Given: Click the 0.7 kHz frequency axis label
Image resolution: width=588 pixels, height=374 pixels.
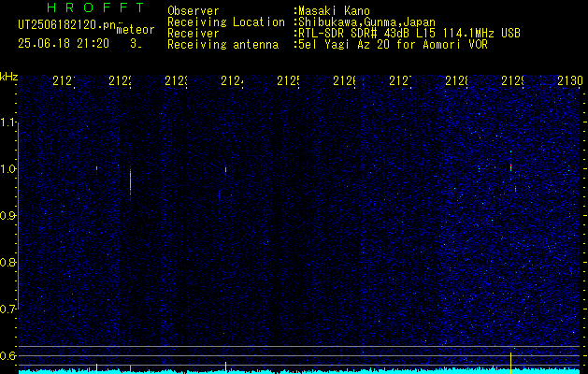Looking at the screenshot, I should tap(7, 309).
